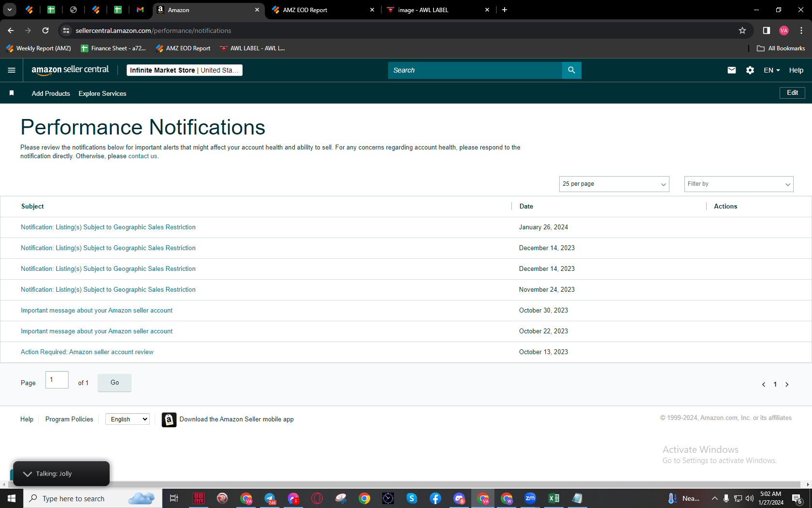Open Discord from the taskbar

[459, 498]
